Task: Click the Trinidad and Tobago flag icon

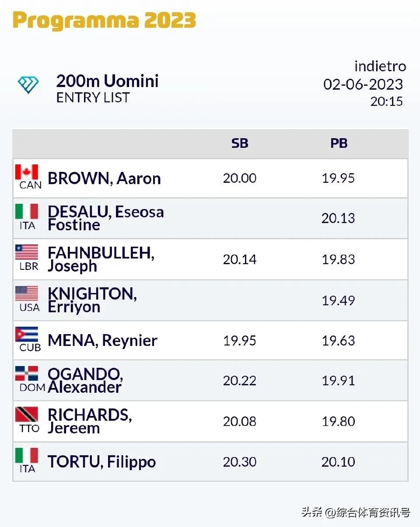Action: click(27, 415)
